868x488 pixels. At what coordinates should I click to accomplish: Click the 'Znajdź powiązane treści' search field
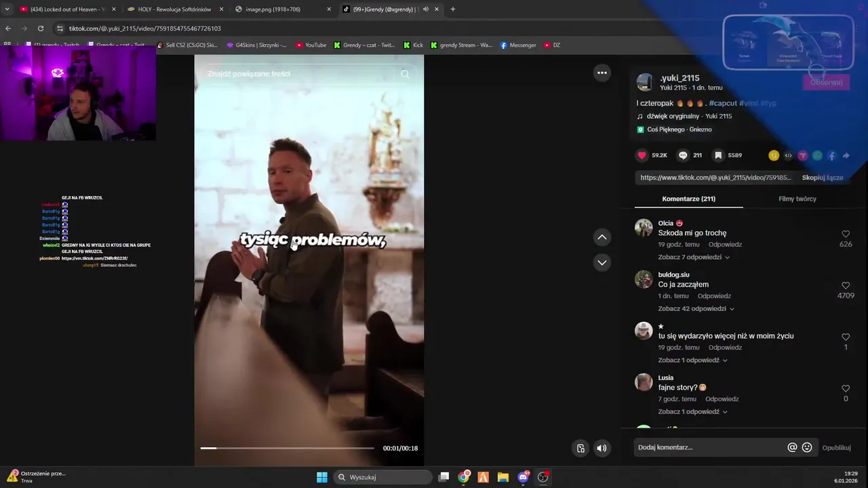[x=298, y=74]
